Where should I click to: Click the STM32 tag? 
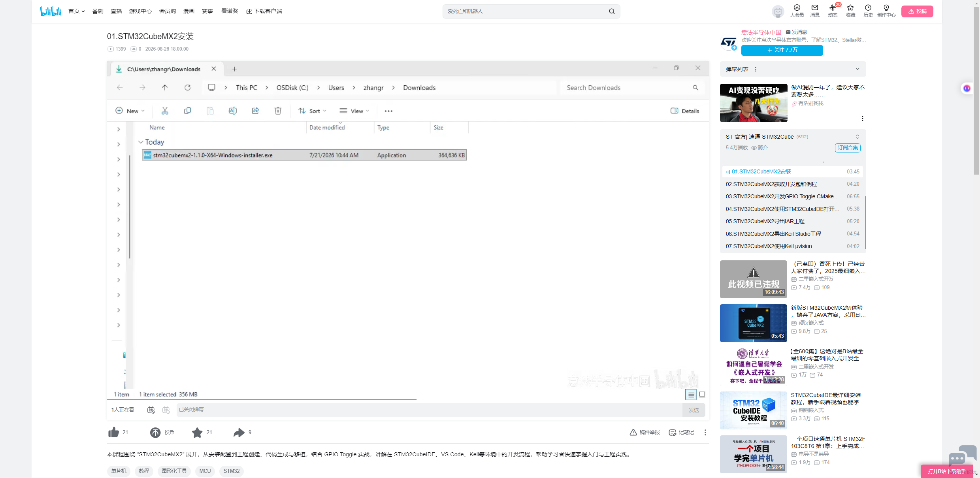(x=232, y=471)
